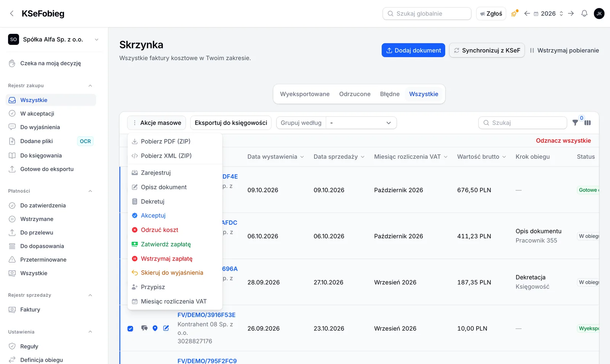The height and width of the screenshot is (364, 610).
Task: Switch to the Odrzucone tab
Action: click(355, 94)
